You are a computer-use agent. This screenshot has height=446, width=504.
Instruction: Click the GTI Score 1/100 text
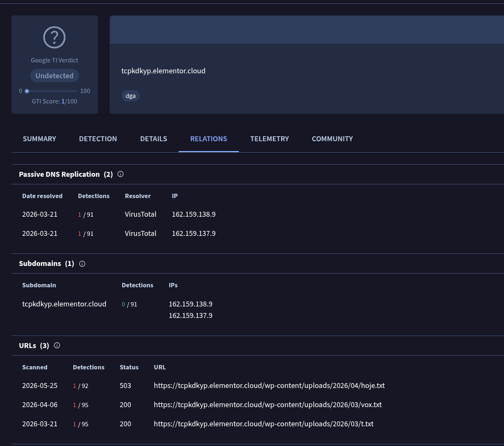click(x=54, y=101)
